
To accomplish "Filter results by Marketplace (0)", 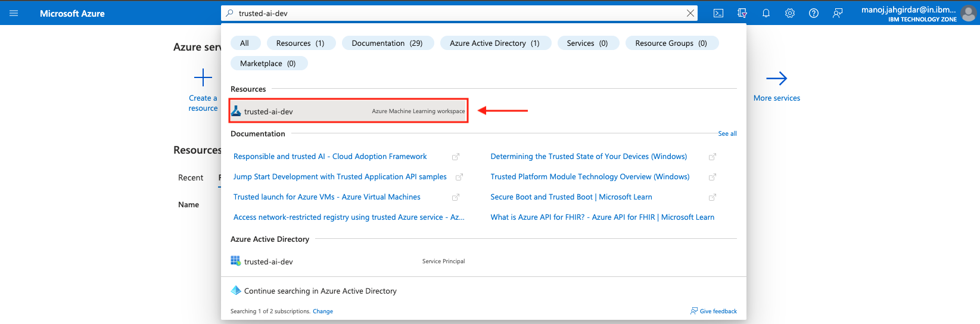I will pyautogui.click(x=268, y=63).
